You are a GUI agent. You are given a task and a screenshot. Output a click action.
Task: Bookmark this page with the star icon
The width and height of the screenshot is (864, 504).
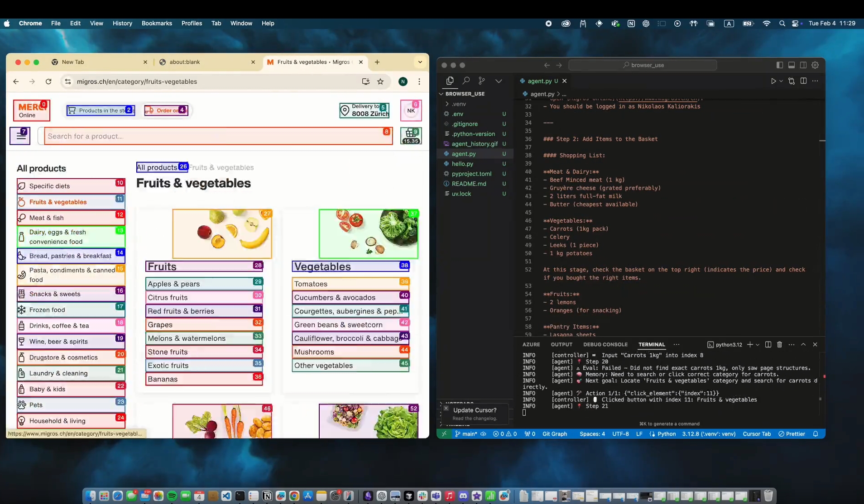pos(380,81)
